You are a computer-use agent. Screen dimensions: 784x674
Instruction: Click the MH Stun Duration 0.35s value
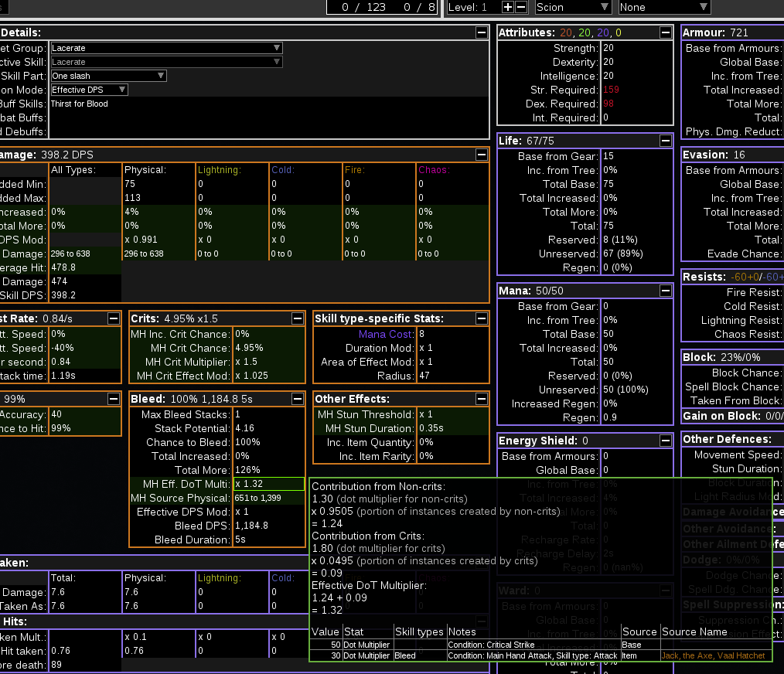(x=431, y=428)
